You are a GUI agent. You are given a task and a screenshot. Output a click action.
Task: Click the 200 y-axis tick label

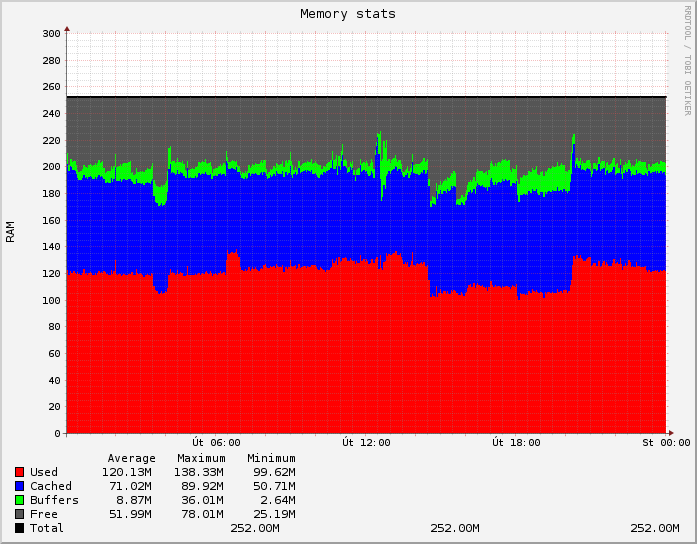52,167
